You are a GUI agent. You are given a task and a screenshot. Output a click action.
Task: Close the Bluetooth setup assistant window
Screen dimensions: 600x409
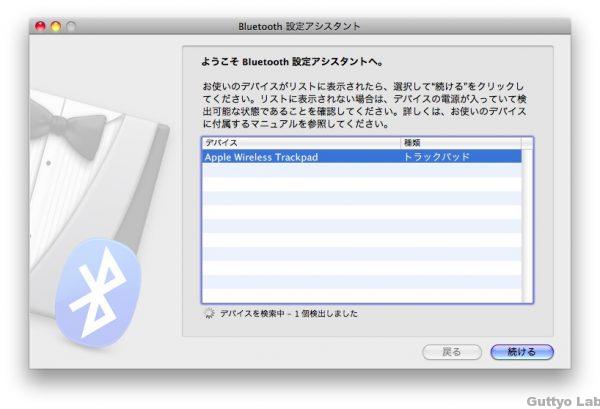(x=41, y=26)
